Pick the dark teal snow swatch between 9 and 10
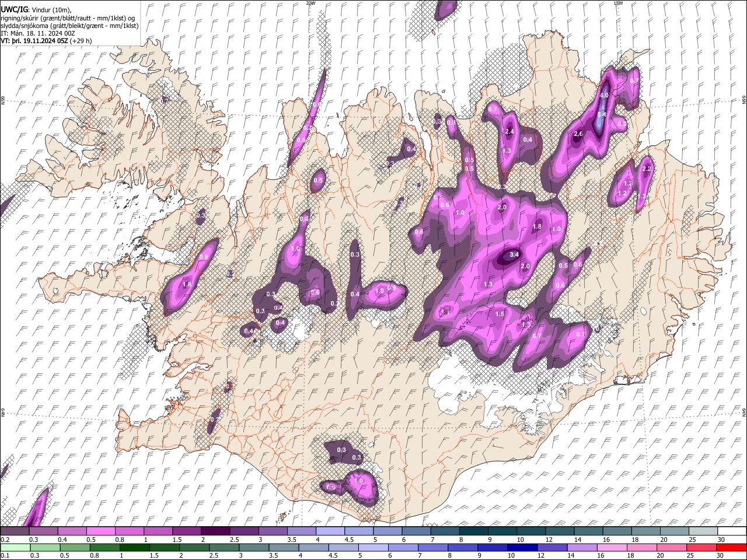747x560 pixels. [x=502, y=531]
